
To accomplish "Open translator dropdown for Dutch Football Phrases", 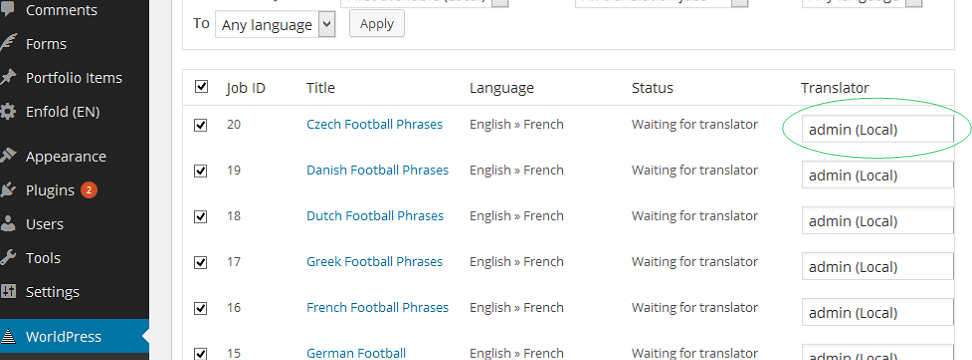I will 877,221.
